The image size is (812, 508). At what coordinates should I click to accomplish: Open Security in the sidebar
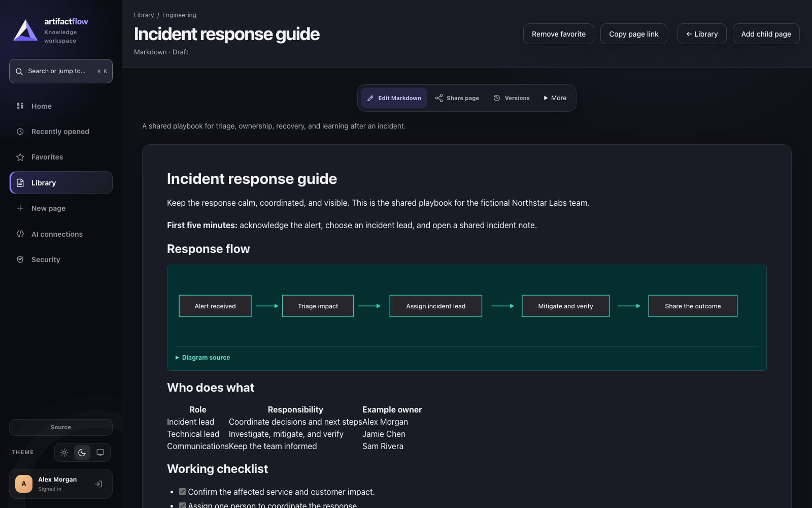61,260
